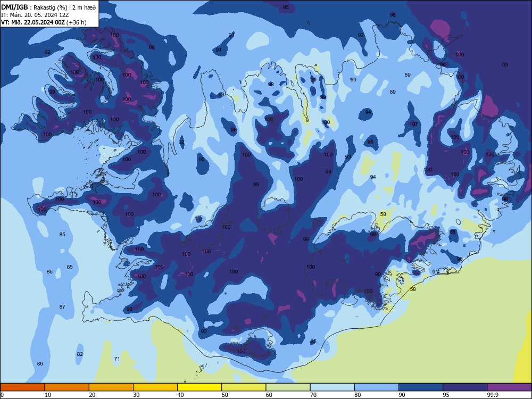532x399 pixels.
Task: Pick the 20–30 amber legend swatch
Action: coord(111,387)
